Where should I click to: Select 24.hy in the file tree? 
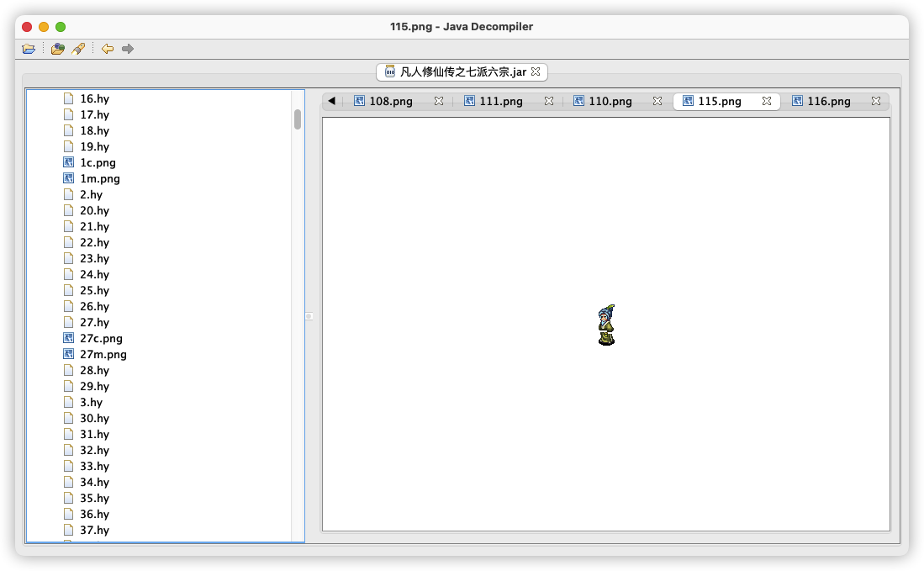pos(94,275)
